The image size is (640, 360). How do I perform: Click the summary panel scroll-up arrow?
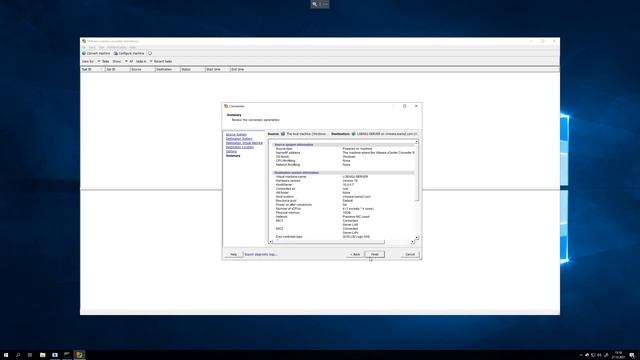pos(417,142)
